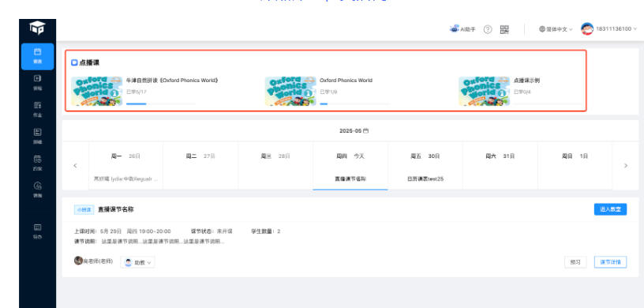644x308 pixels.
Task: Click the blue 点播课 section icon
Action: click(x=74, y=63)
